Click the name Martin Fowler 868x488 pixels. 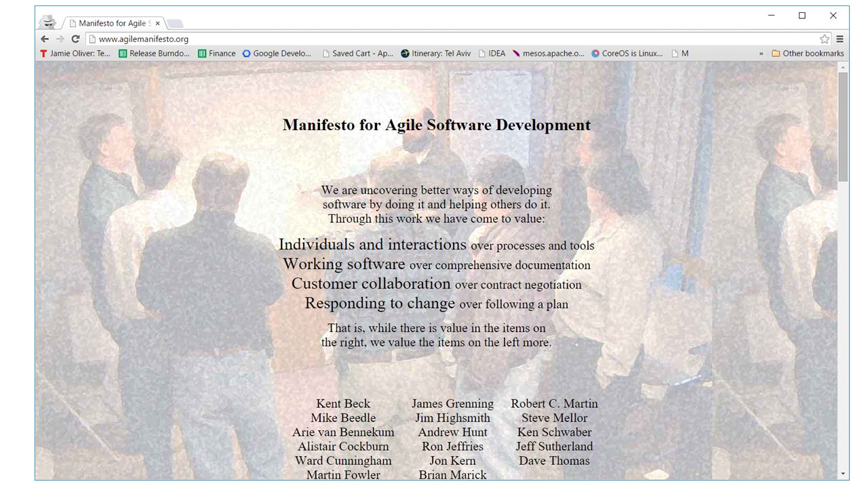point(343,474)
